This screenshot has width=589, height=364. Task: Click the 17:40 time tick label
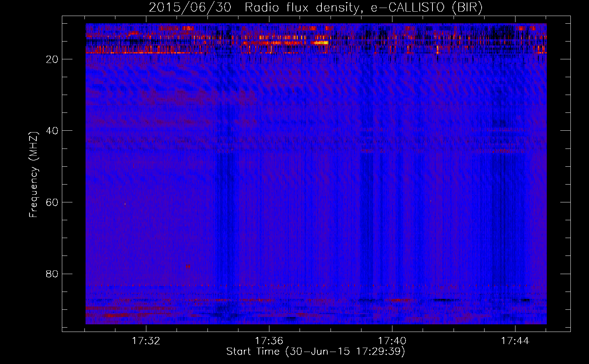392,341
